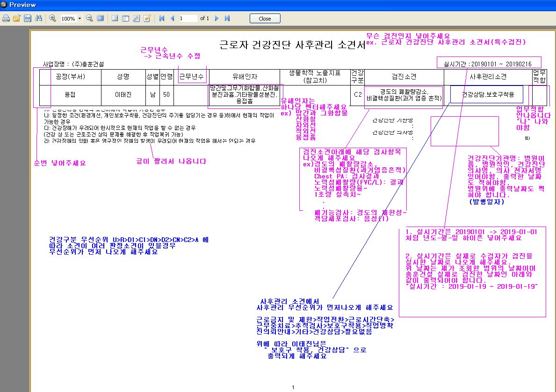Zoom out with the magnifier minus icon
556x392 pixels.
90,18
